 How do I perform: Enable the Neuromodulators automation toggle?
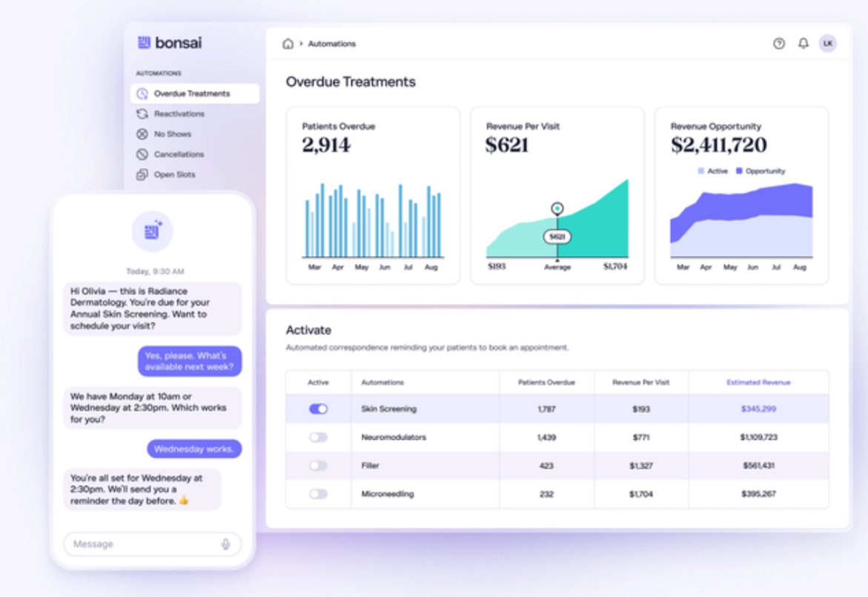[x=318, y=437]
